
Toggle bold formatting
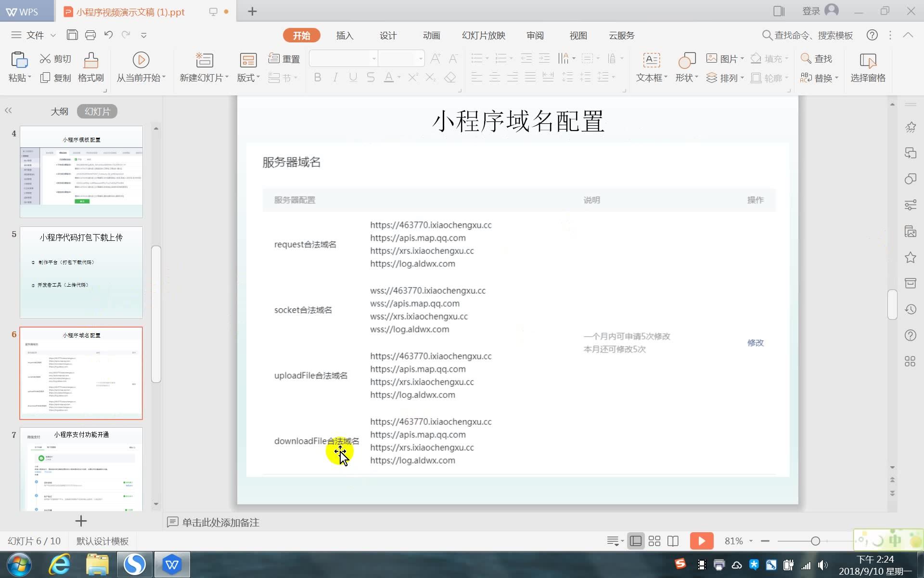point(317,77)
